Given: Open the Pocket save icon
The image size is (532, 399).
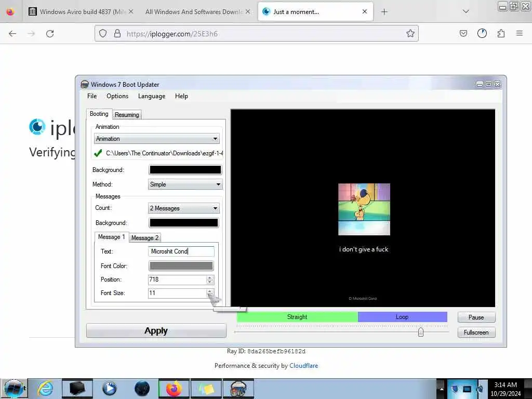Looking at the screenshot, I should tap(463, 33).
